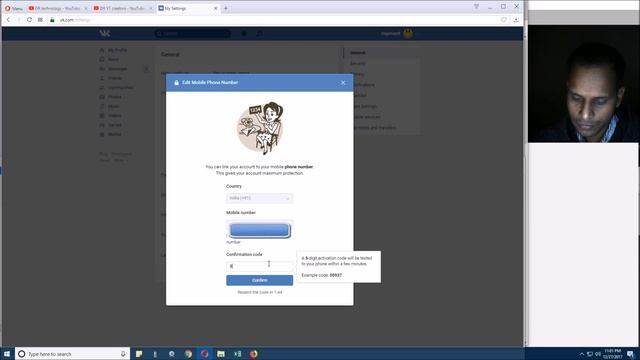Open Videos in left sidebar

[111, 116]
